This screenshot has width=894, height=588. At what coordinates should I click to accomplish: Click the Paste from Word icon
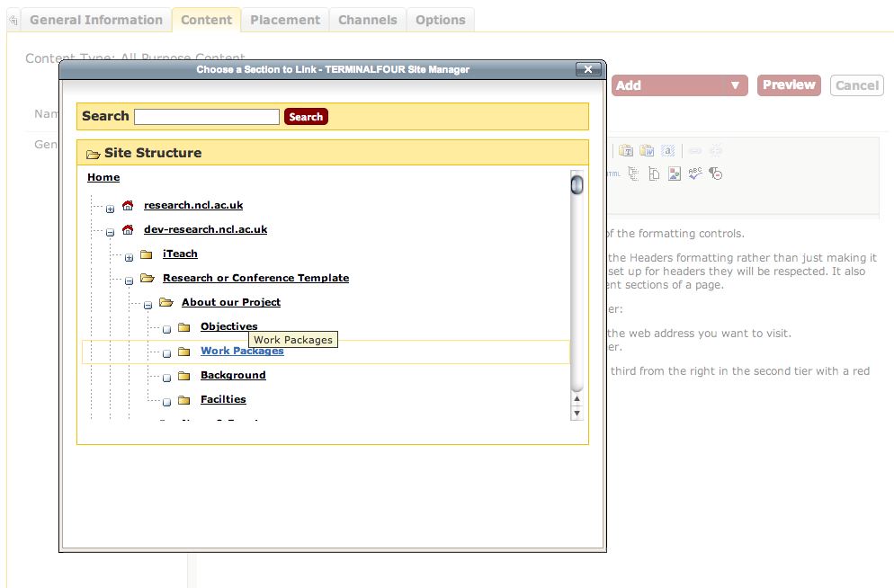pyautogui.click(x=647, y=151)
